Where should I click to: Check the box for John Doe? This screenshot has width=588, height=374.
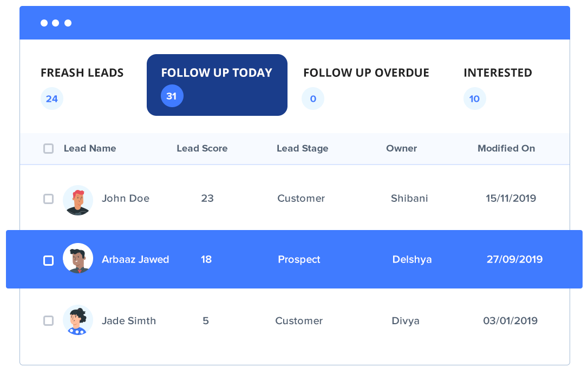[49, 199]
